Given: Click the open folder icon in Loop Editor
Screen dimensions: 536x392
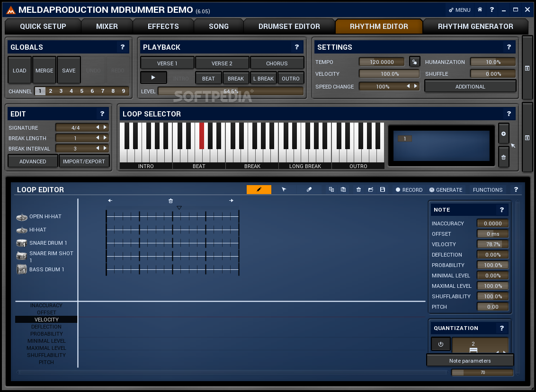Looking at the screenshot, I should (371, 189).
